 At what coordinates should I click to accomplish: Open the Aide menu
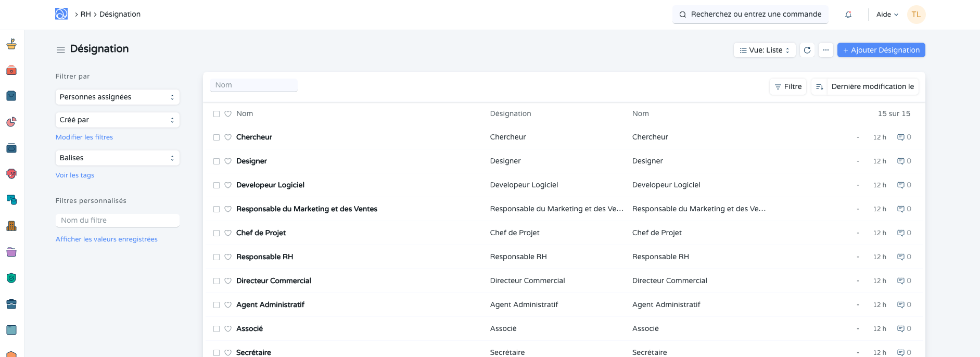pyautogui.click(x=887, y=15)
